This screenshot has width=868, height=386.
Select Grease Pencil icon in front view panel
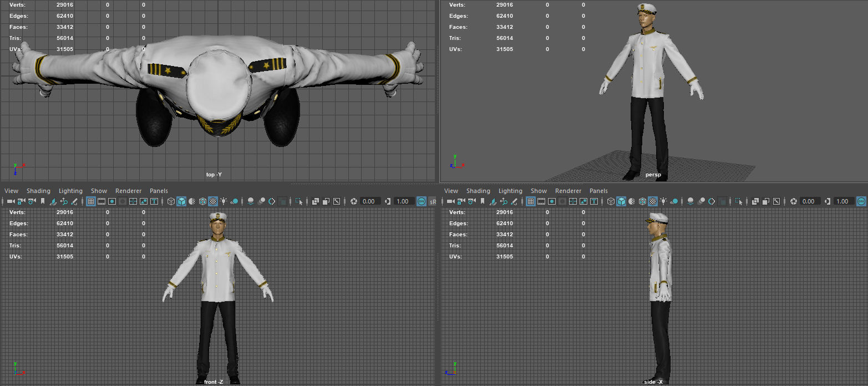coord(74,201)
